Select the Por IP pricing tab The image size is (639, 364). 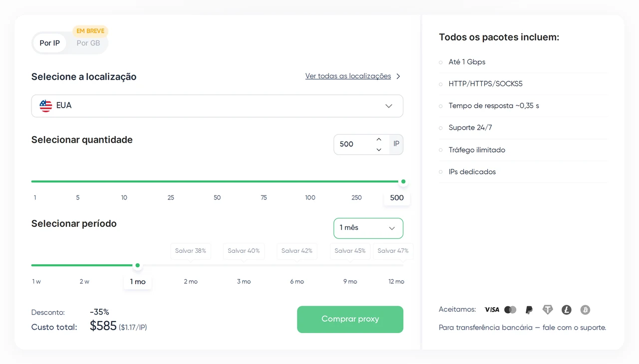click(x=50, y=43)
